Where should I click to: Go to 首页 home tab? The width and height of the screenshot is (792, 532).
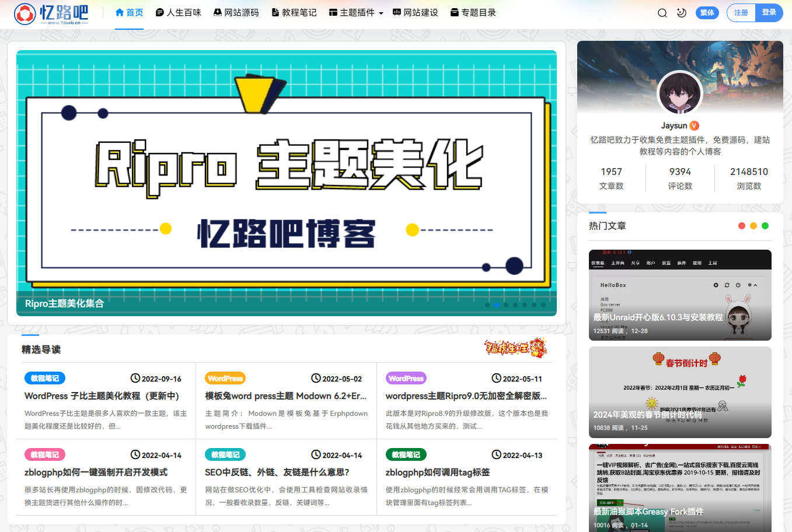pyautogui.click(x=129, y=12)
